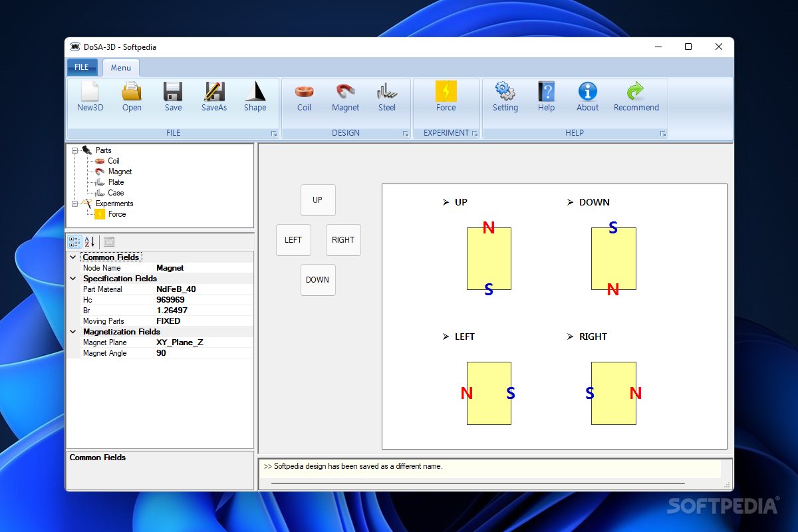Start a Force experiment from ribbon
The image size is (798, 532).
tap(446, 92)
